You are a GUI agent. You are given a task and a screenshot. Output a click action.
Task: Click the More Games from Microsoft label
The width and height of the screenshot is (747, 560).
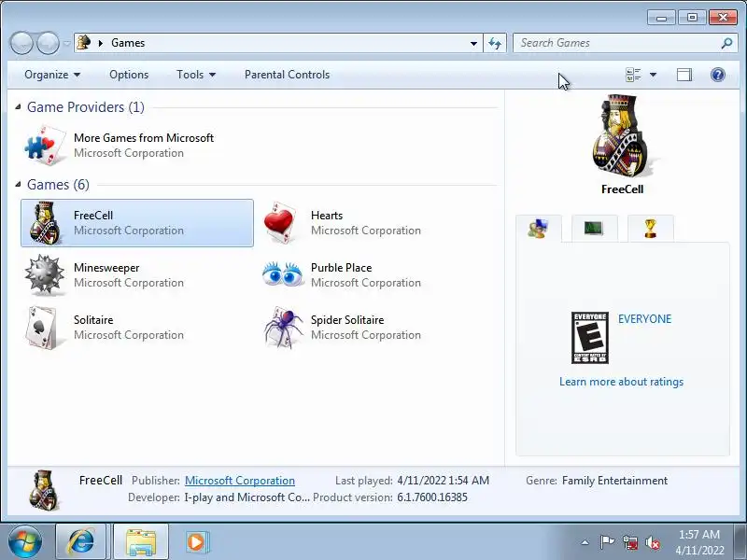click(x=144, y=137)
